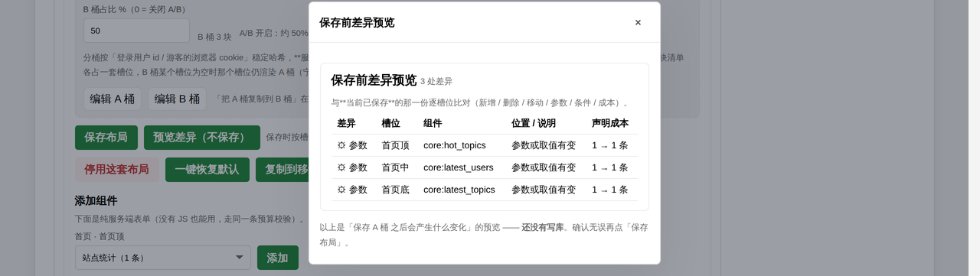Click the 添加组件 section heading

(x=96, y=200)
